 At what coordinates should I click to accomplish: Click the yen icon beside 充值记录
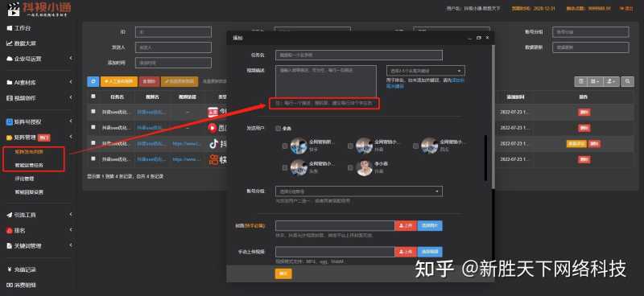tap(10, 269)
